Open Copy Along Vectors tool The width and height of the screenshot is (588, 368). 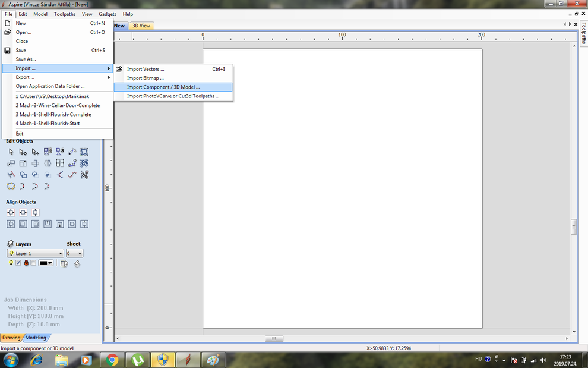[x=72, y=163]
